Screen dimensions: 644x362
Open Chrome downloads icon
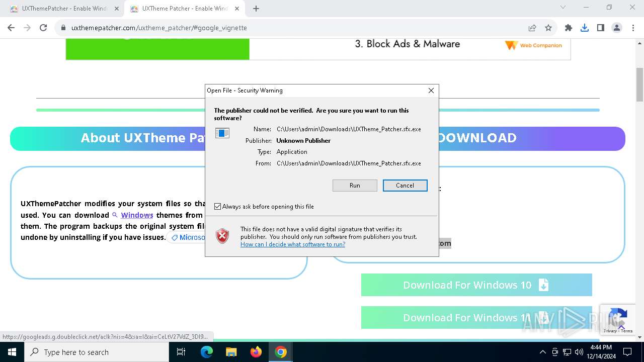[585, 28]
